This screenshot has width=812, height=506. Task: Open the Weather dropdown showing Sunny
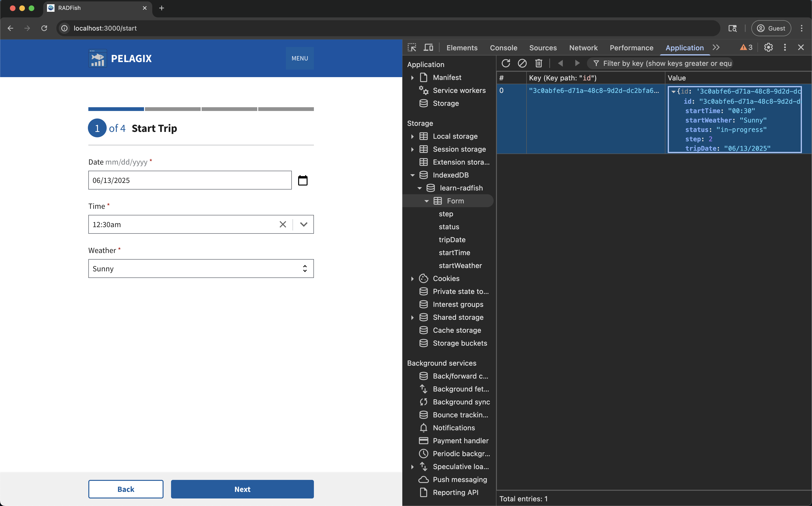click(201, 268)
